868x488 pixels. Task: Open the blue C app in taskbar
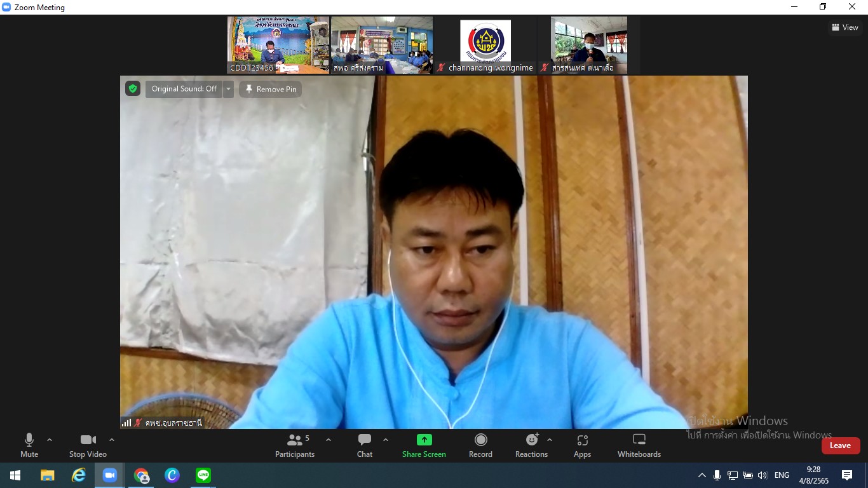tap(172, 475)
